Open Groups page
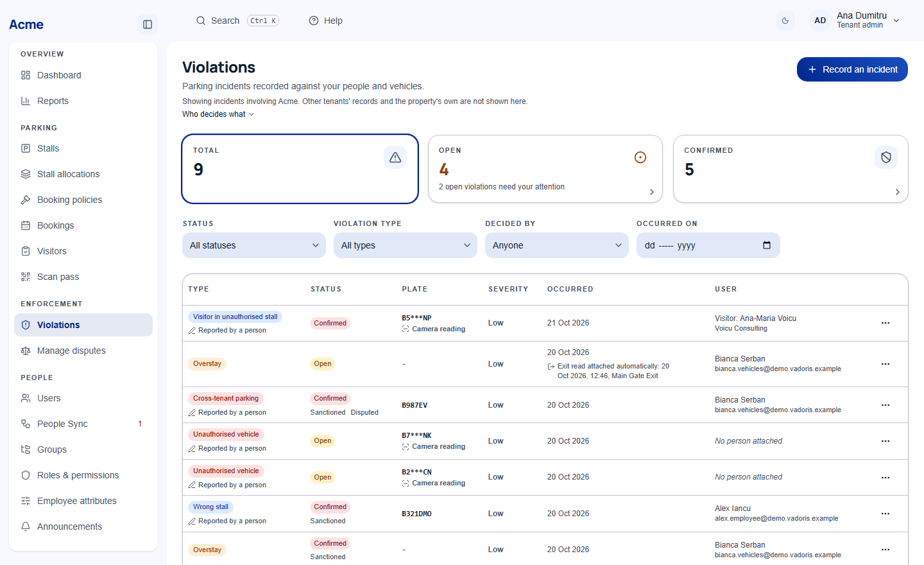Screen dimensions: 924x565 83,449
